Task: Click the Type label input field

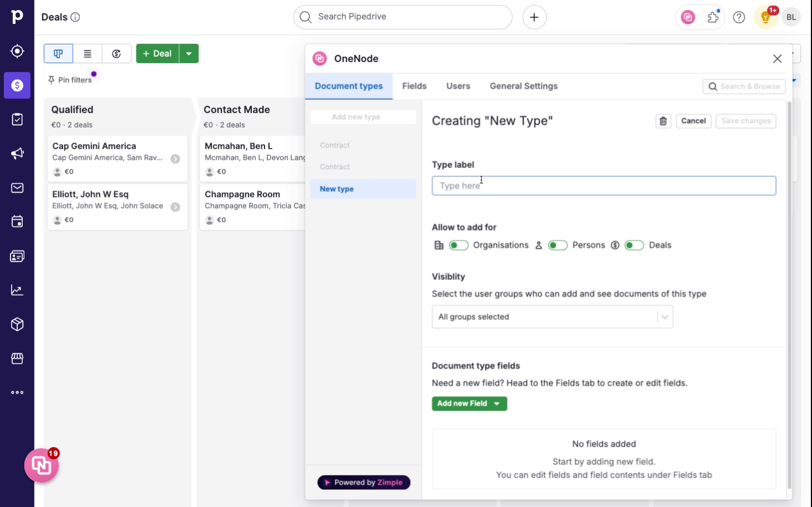Action: (x=603, y=186)
